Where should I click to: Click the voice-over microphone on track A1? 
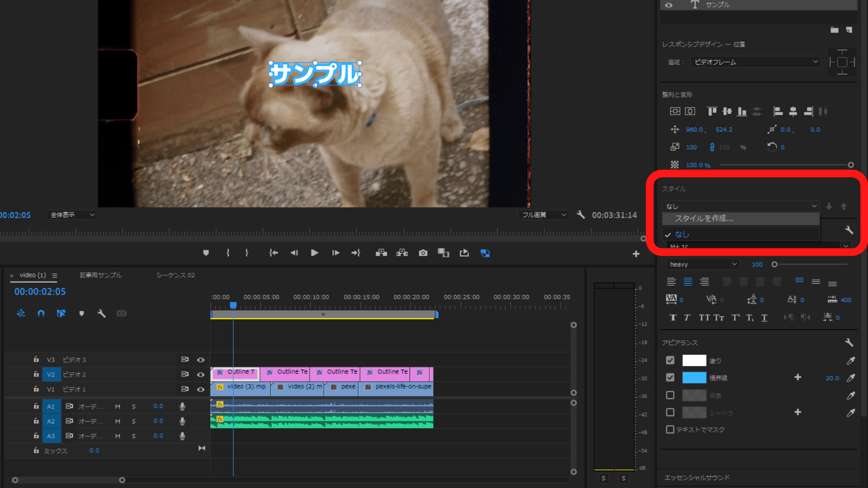point(182,406)
